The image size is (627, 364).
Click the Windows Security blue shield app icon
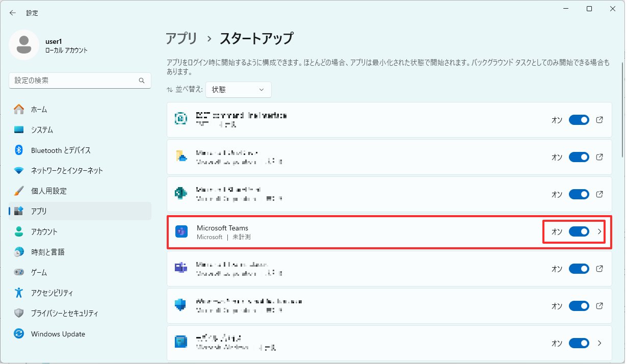pos(181,306)
